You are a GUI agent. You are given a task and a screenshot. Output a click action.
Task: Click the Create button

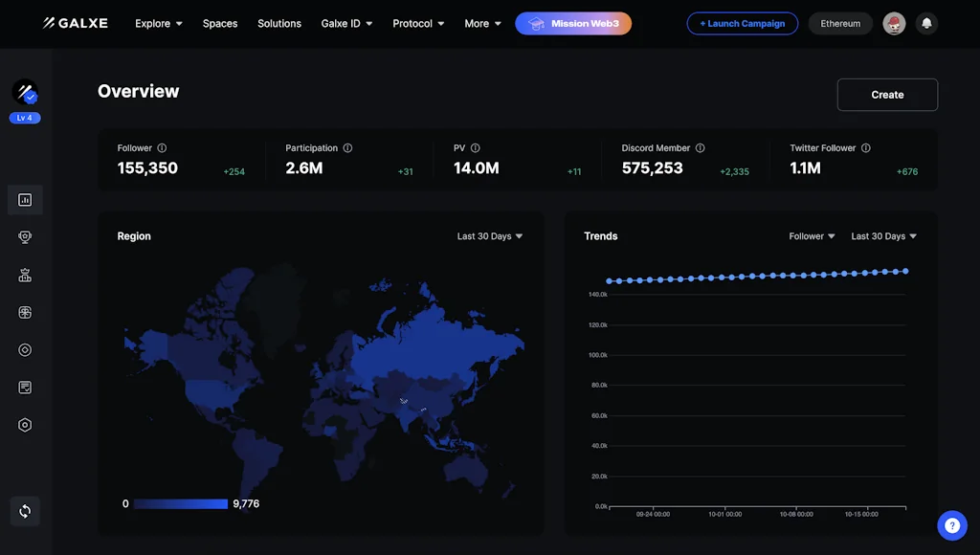pos(887,95)
